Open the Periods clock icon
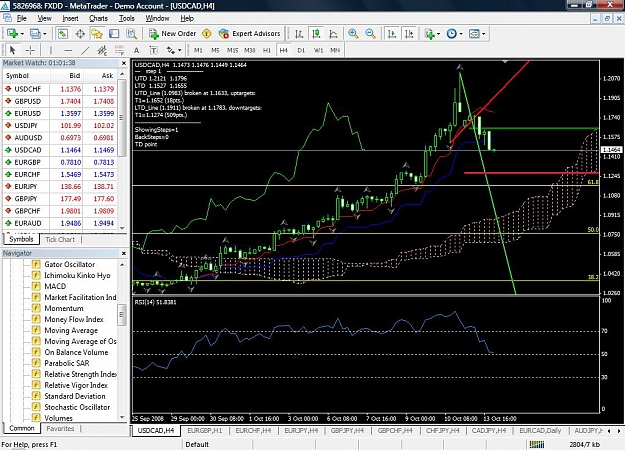The height and width of the screenshot is (450, 625). click(x=451, y=34)
